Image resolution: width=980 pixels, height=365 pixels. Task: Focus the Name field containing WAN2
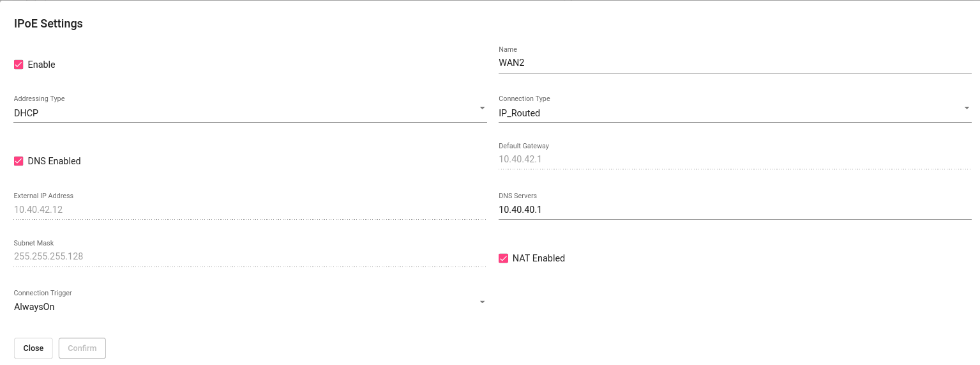click(734, 63)
